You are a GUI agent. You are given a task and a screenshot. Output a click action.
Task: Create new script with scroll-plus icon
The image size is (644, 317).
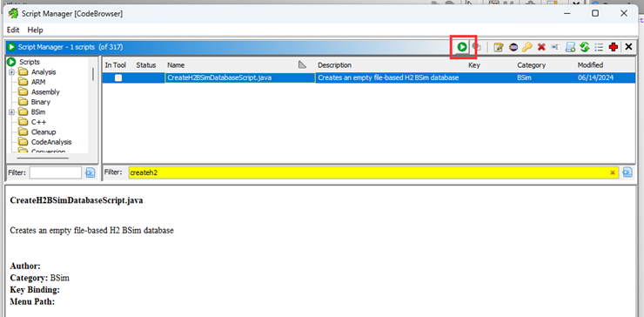coord(570,47)
